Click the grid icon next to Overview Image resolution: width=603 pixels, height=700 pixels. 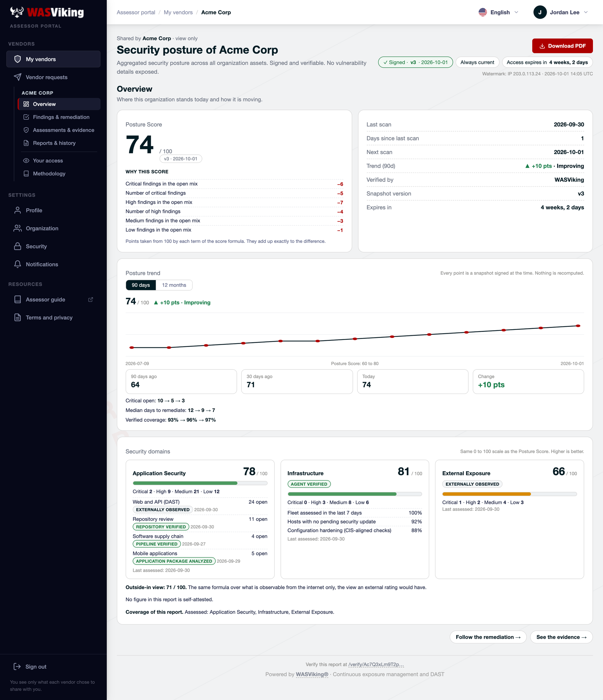coord(26,104)
